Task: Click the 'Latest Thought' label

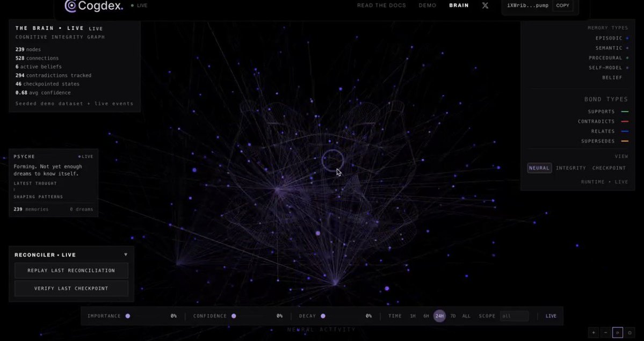Action: 35,183
